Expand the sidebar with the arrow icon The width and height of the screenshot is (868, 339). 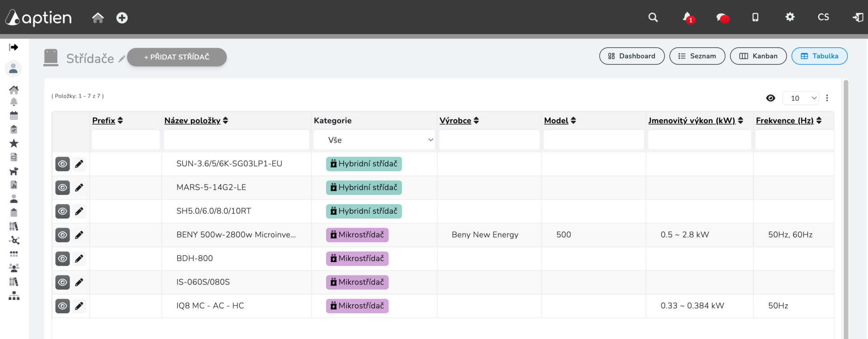point(14,47)
